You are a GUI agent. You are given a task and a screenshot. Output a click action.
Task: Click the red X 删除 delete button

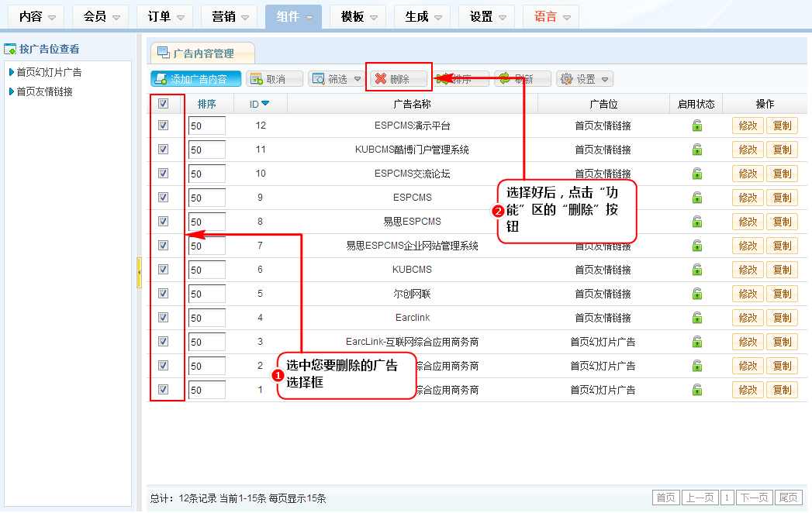(398, 79)
